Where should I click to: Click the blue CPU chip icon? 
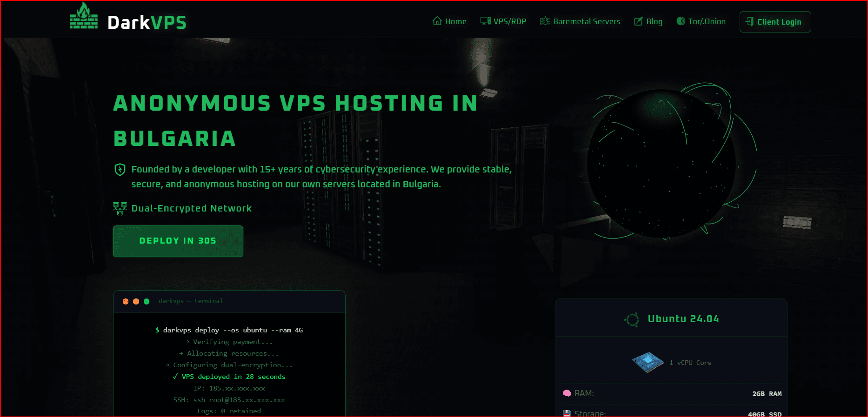pyautogui.click(x=648, y=362)
